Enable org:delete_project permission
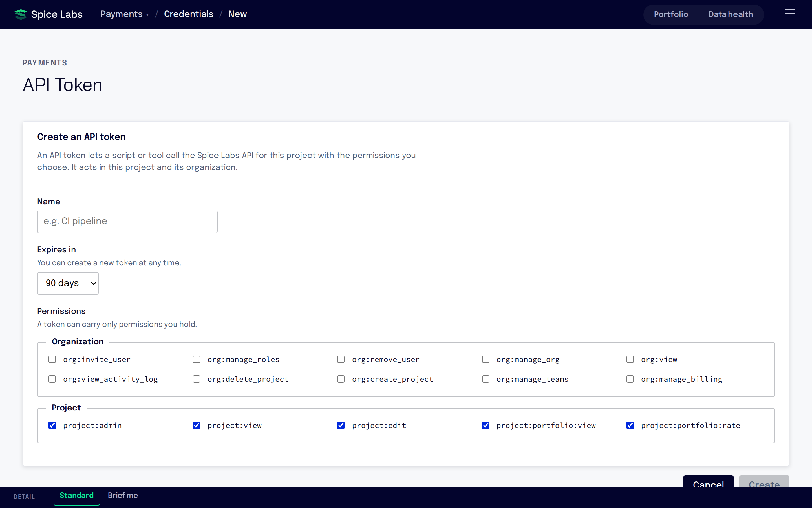 click(197, 379)
